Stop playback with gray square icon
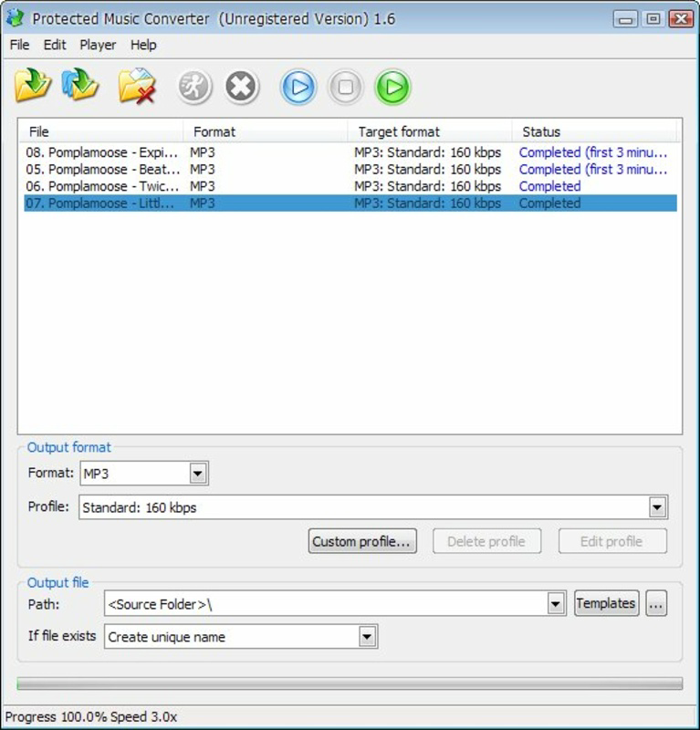The height and width of the screenshot is (730, 700). (346, 87)
